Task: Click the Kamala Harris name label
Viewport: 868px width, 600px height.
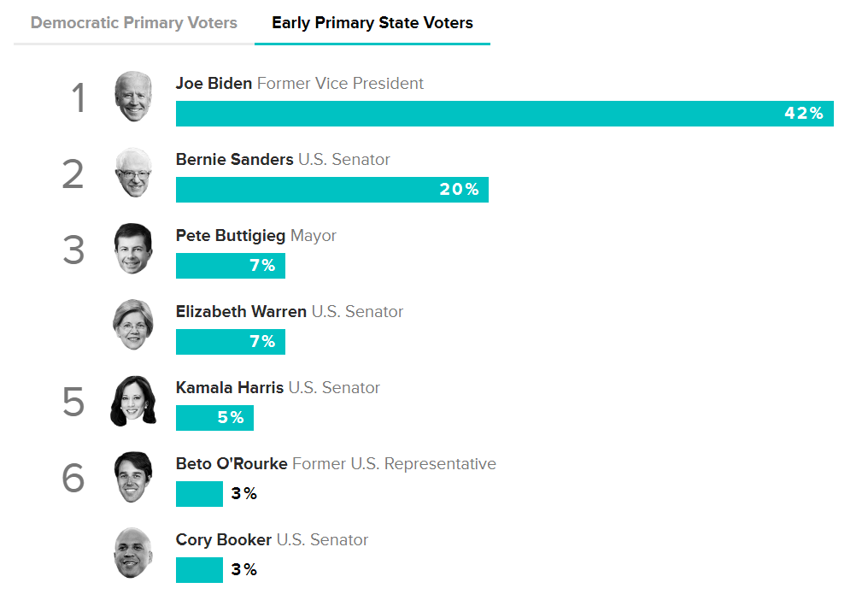Action: click(229, 388)
